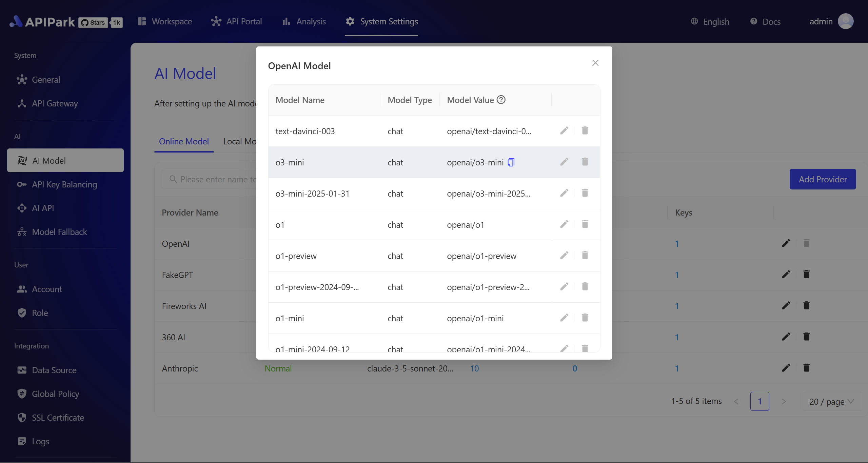Click the OpenAI keys count 1
The height and width of the screenshot is (463, 868).
pos(677,244)
